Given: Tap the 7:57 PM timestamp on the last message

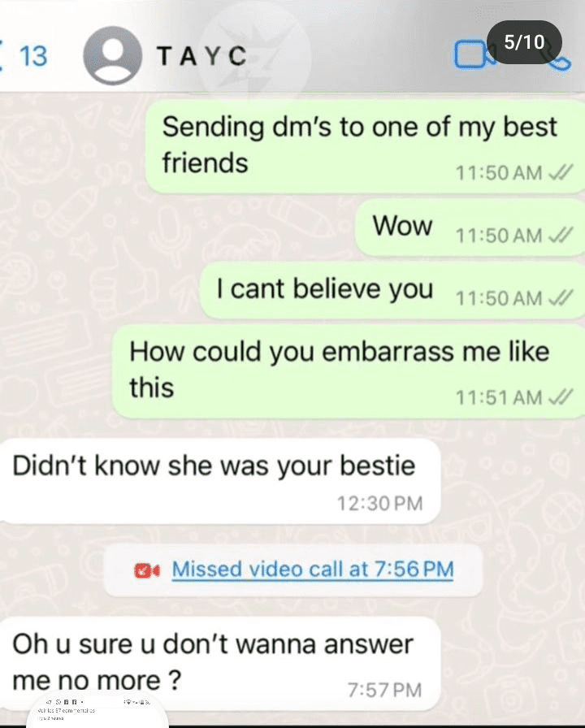Looking at the screenshot, I should coord(384,691).
